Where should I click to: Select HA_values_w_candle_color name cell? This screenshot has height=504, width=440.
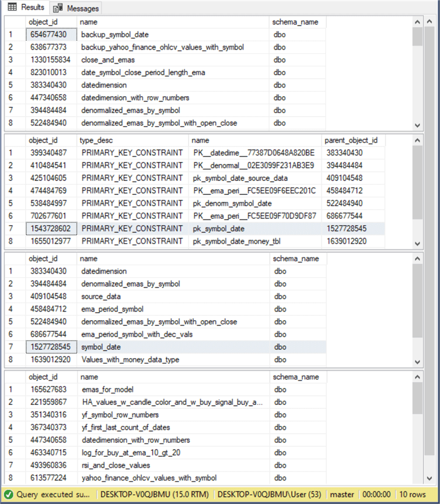click(x=173, y=402)
